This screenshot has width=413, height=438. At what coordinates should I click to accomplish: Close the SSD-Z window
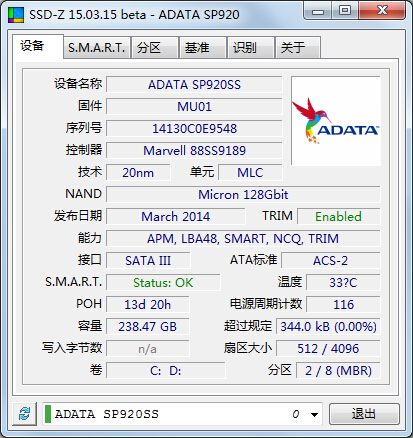[382, 11]
